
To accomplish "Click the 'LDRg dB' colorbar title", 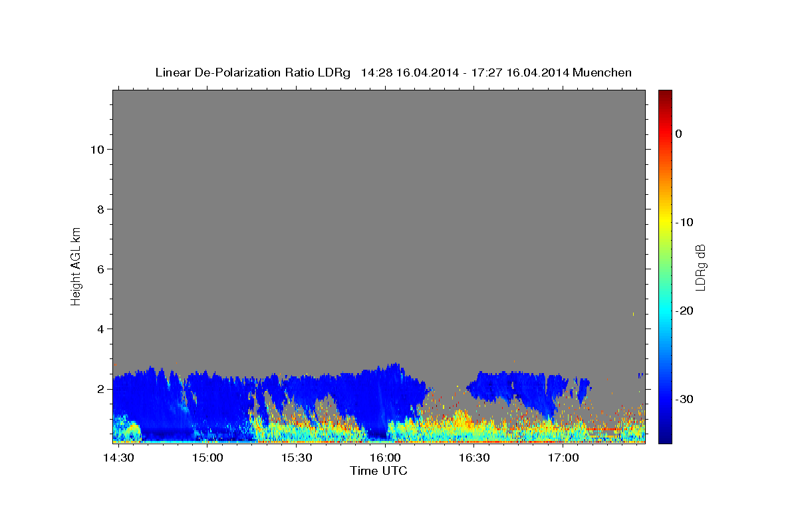I will 700,267.
